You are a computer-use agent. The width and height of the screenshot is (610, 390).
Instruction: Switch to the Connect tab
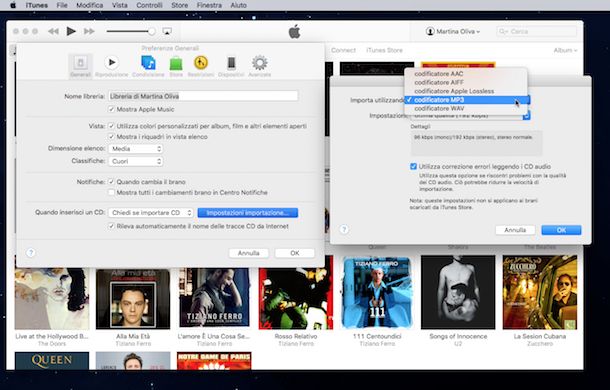[343, 50]
